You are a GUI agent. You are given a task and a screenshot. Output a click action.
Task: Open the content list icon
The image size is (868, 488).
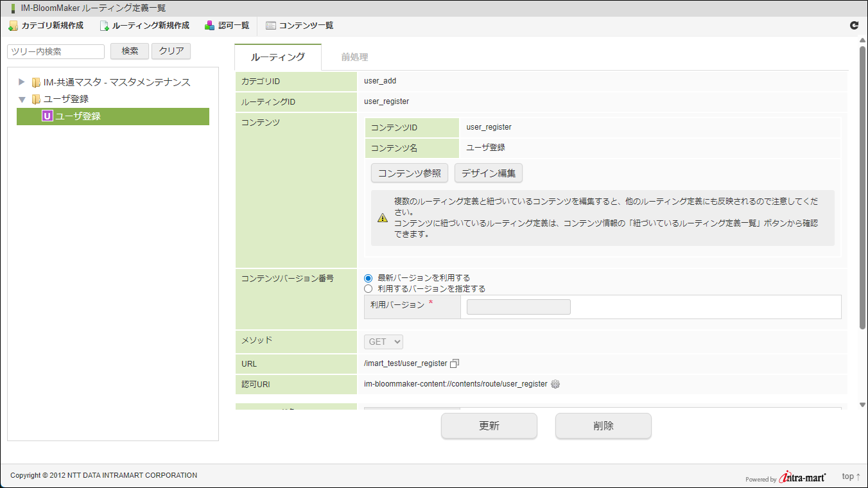tap(271, 26)
